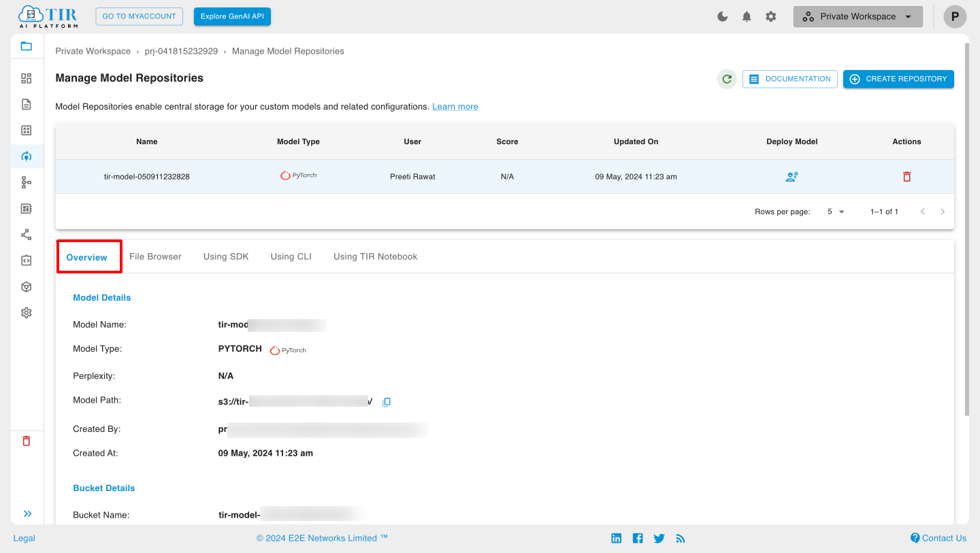Click the red trash icon in sidebar

(x=27, y=441)
